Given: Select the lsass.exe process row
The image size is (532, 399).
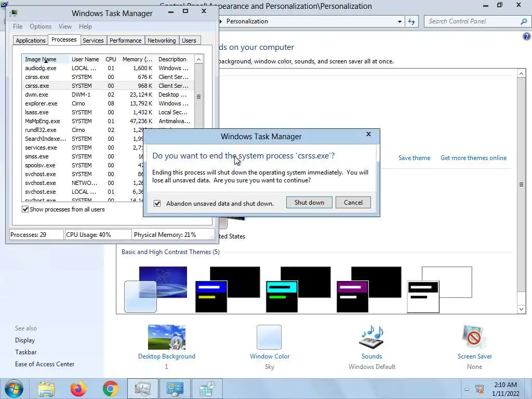Looking at the screenshot, I should coord(108,112).
